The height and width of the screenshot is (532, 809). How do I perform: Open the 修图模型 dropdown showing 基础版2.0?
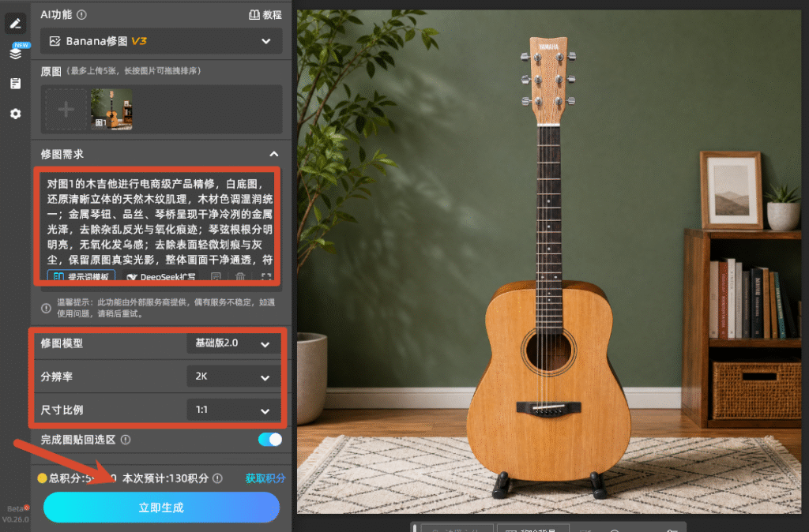(x=233, y=344)
